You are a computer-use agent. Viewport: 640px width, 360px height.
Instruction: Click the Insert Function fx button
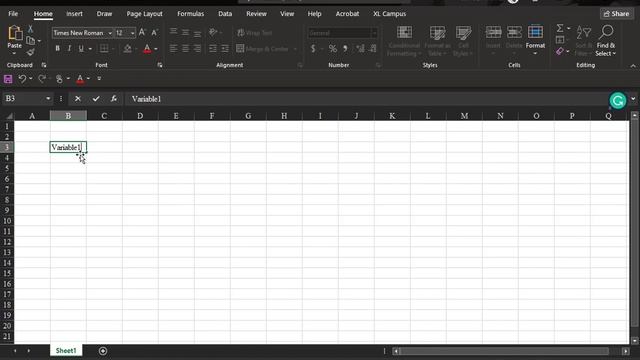pos(114,99)
